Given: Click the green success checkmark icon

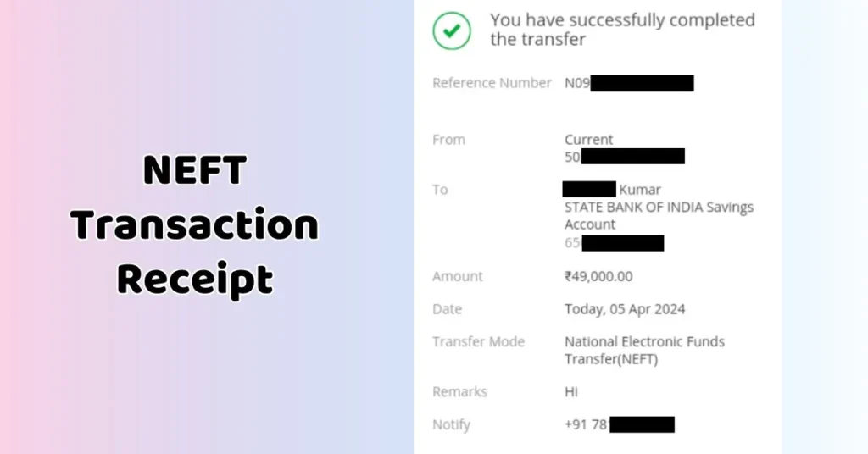Looking at the screenshot, I should pos(452,30).
